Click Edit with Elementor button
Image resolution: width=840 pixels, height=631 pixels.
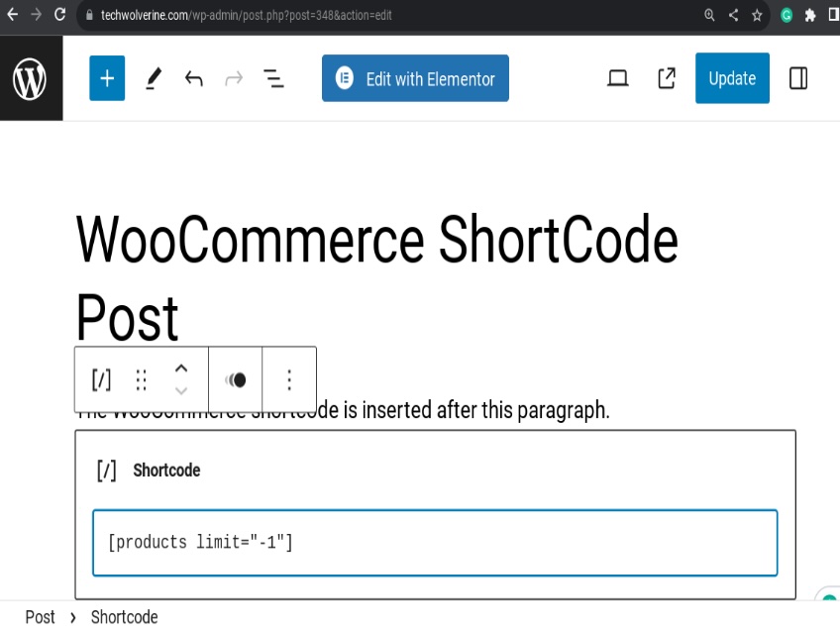[415, 78]
